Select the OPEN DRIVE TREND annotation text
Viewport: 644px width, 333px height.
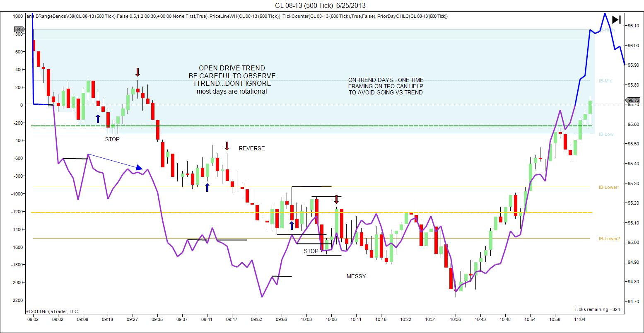[232, 68]
